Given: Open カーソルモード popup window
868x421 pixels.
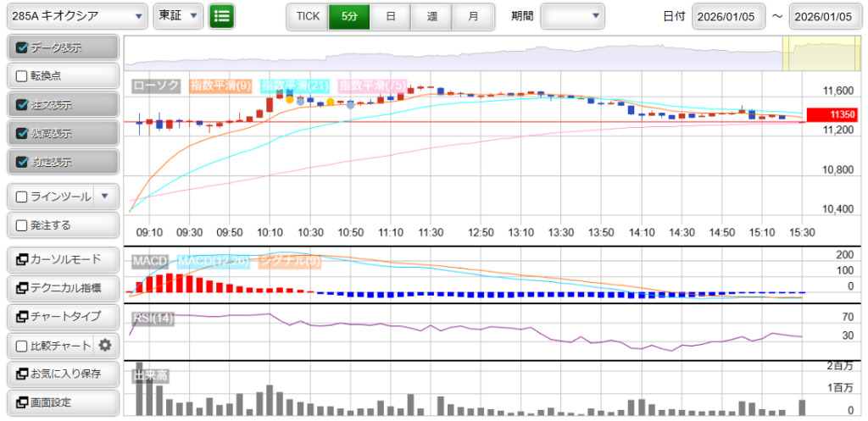Looking at the screenshot, I should [61, 259].
